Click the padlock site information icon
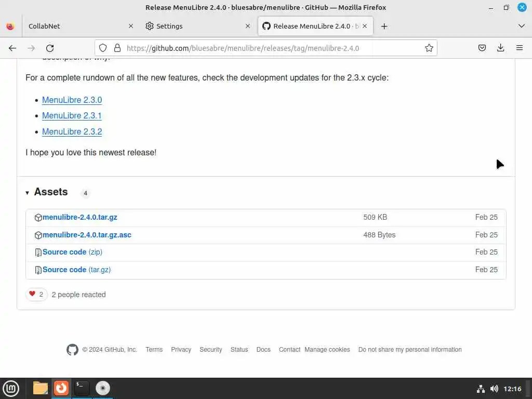This screenshot has height=399, width=532. click(117, 48)
